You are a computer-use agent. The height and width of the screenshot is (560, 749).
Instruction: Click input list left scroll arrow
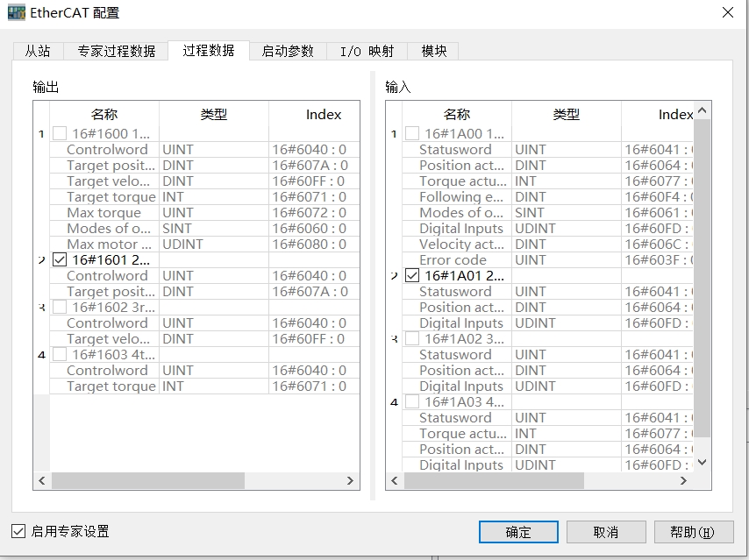point(394,480)
